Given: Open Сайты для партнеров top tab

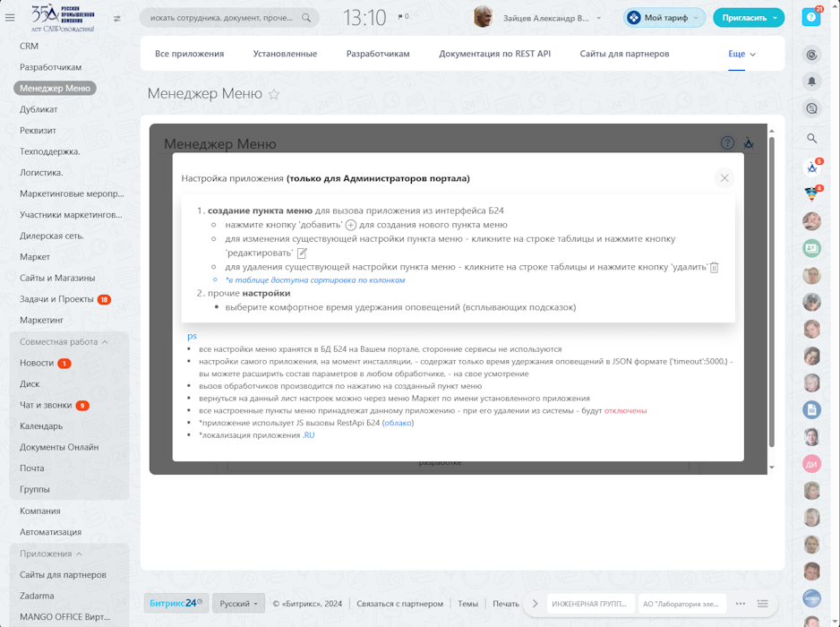Looking at the screenshot, I should click(x=624, y=54).
